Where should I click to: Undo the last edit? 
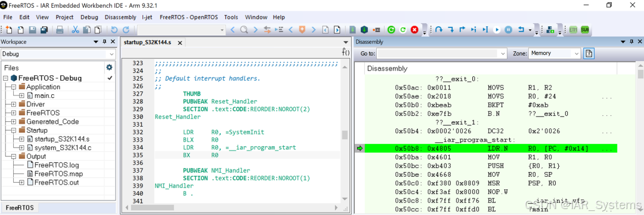click(x=114, y=30)
